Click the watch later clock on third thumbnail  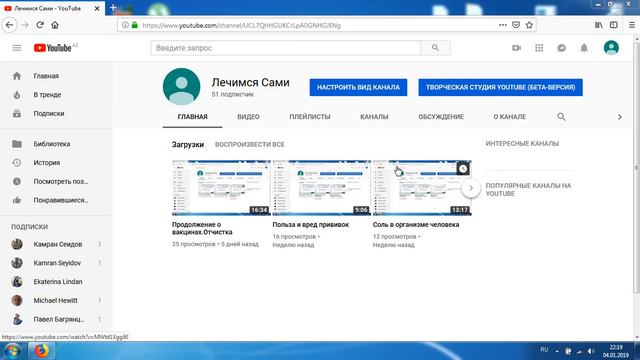point(462,169)
